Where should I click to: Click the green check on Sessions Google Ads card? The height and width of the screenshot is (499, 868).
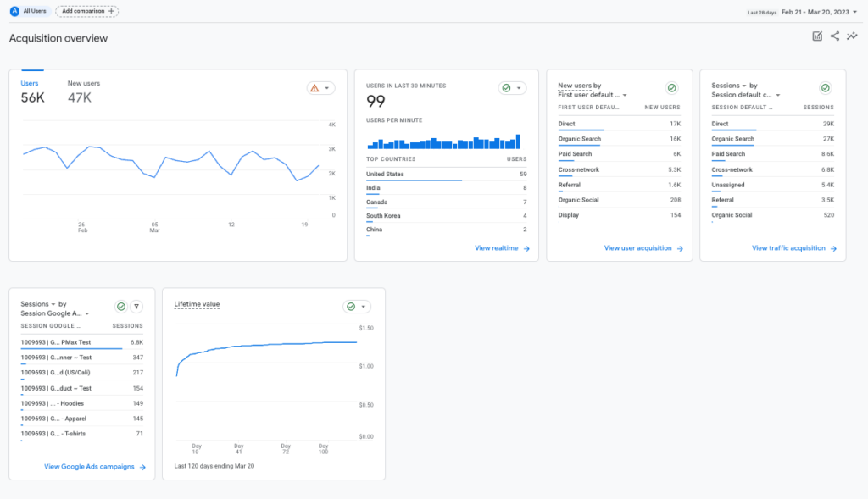tap(119, 307)
